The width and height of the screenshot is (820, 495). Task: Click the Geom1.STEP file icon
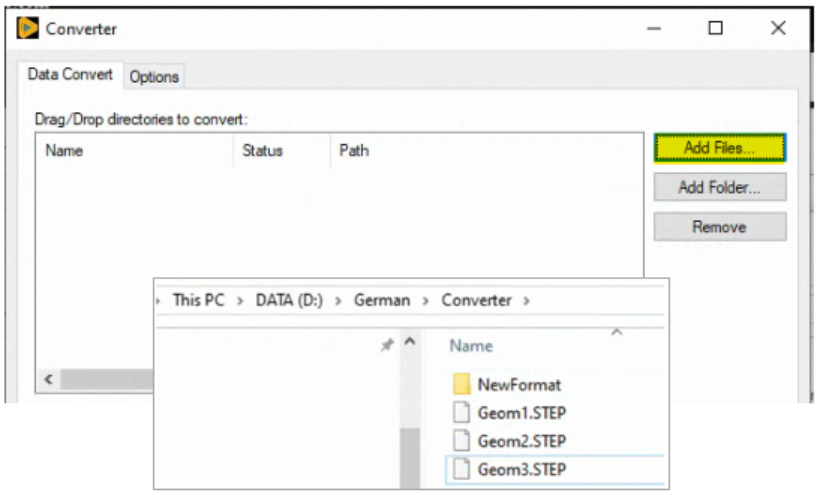pos(461,412)
